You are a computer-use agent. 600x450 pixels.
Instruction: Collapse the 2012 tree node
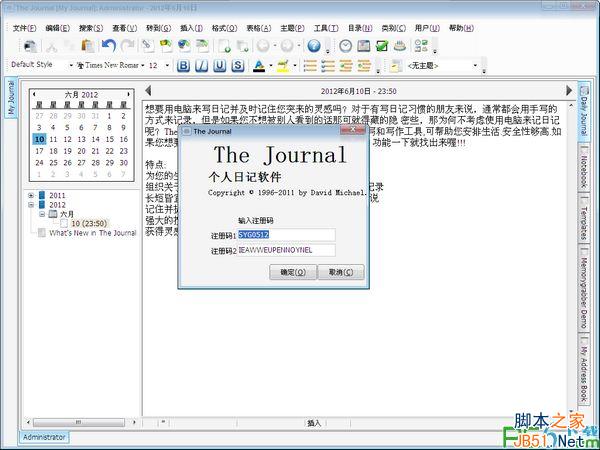tap(31, 205)
